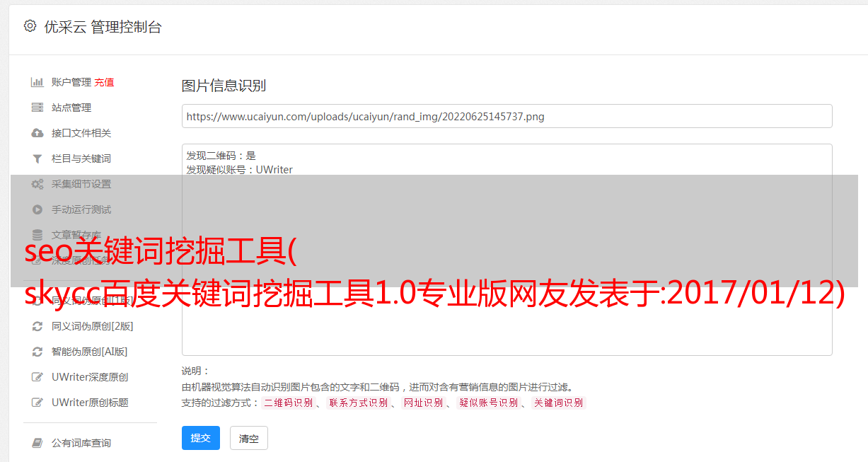Click the 优采云 管理控制台 title
The width and height of the screenshot is (868, 462).
point(103,27)
